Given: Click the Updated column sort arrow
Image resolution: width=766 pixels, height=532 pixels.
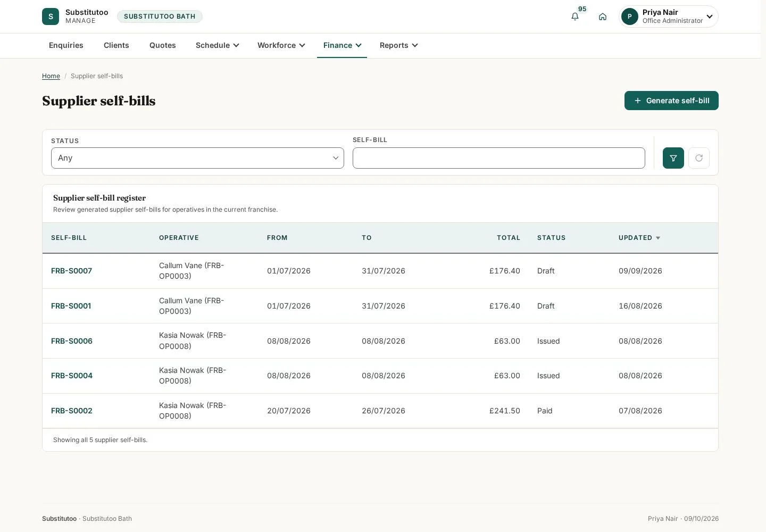Looking at the screenshot, I should 658,238.
